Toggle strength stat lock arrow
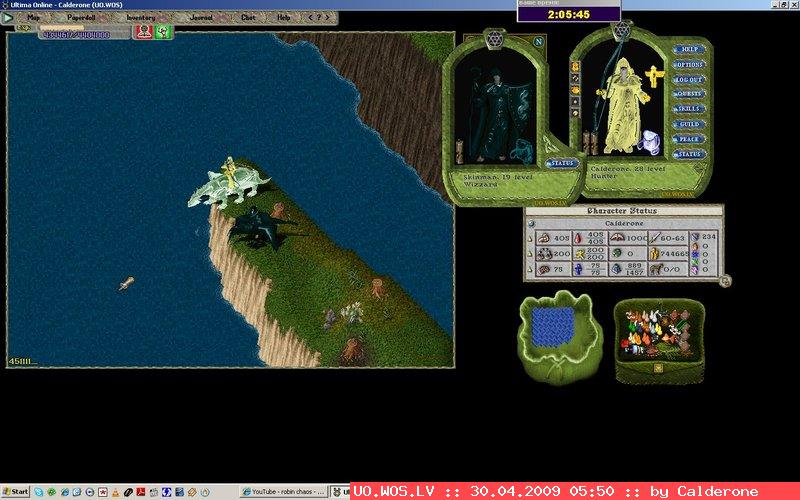 (x=530, y=238)
